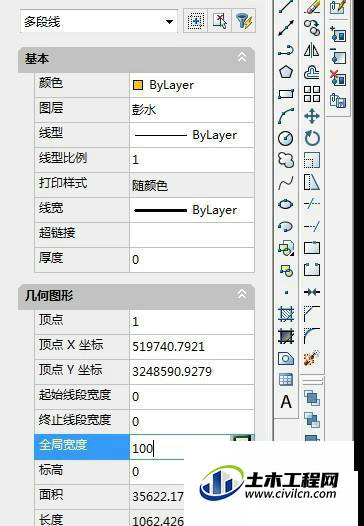The image size is (364, 526).
Task: Click the 图层 value 彭水
Action: (x=192, y=110)
